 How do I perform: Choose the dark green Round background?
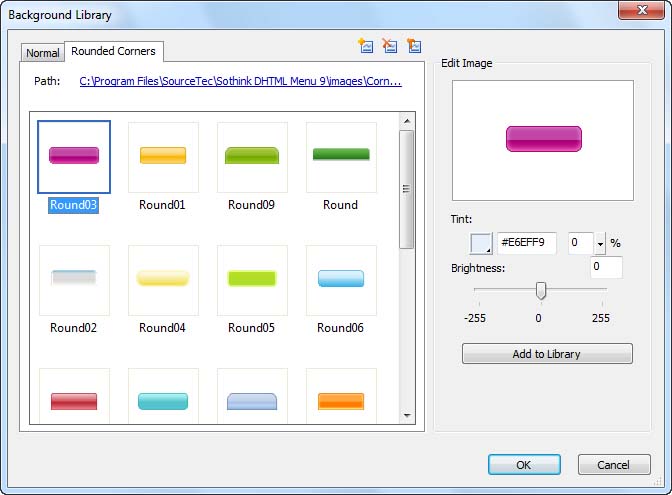pos(341,157)
